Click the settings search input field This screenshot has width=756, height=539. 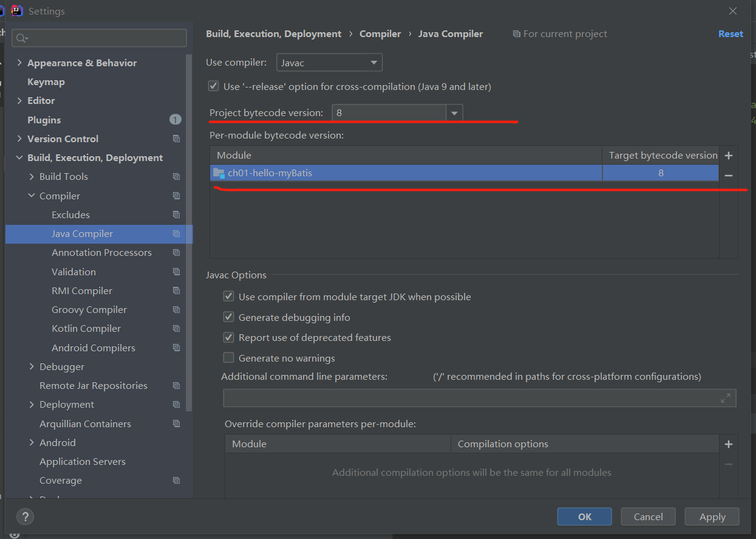[99, 38]
